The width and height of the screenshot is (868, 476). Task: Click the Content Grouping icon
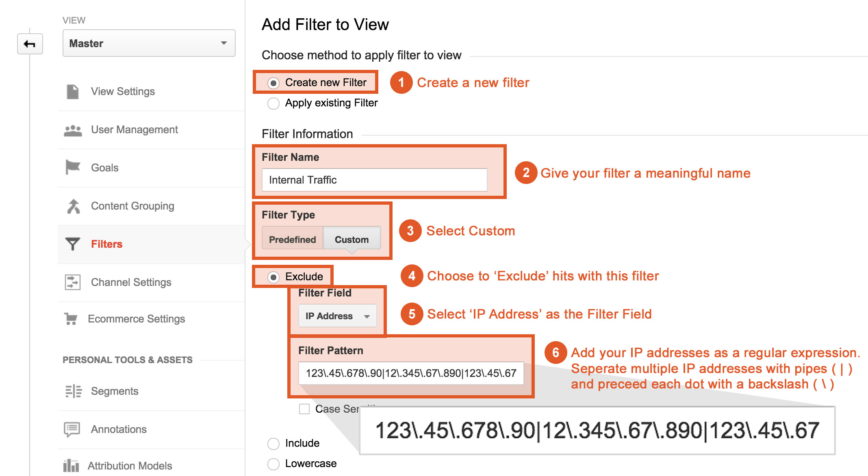[73, 206]
